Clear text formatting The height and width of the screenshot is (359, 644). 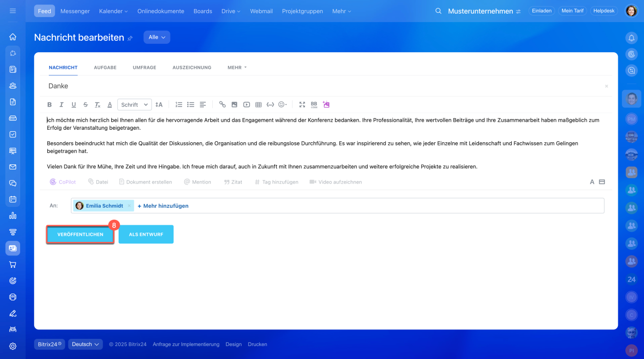click(x=98, y=105)
